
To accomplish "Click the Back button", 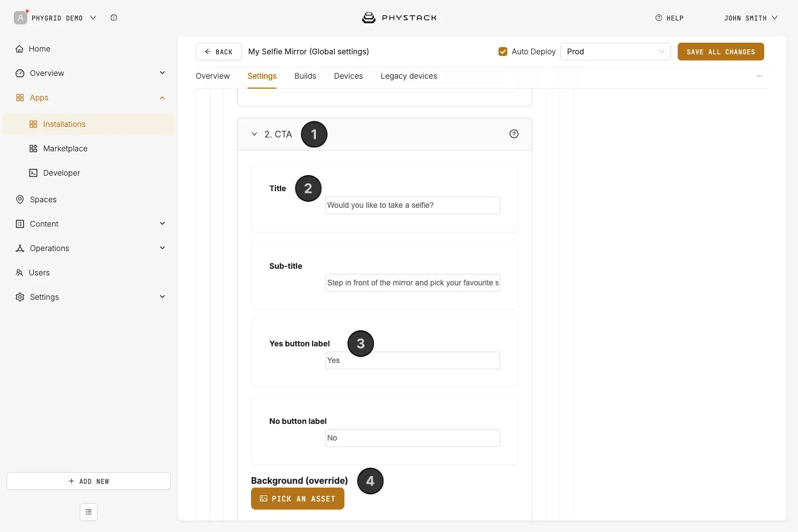I will 218,52.
